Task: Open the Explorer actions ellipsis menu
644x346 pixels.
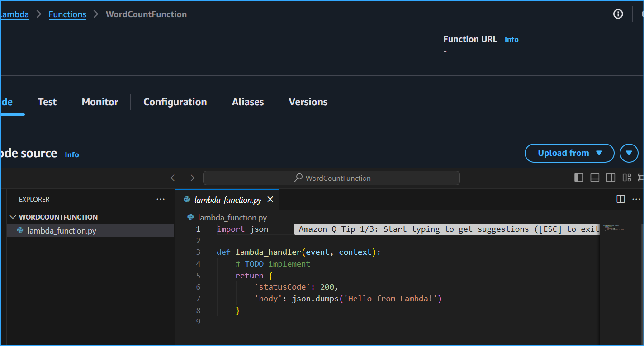Action: point(161,199)
